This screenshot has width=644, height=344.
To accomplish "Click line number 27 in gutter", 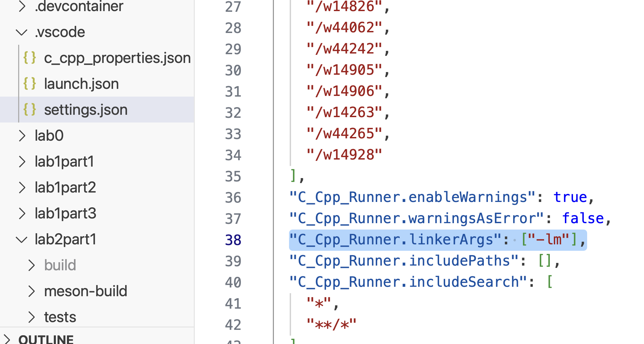I will (233, 7).
